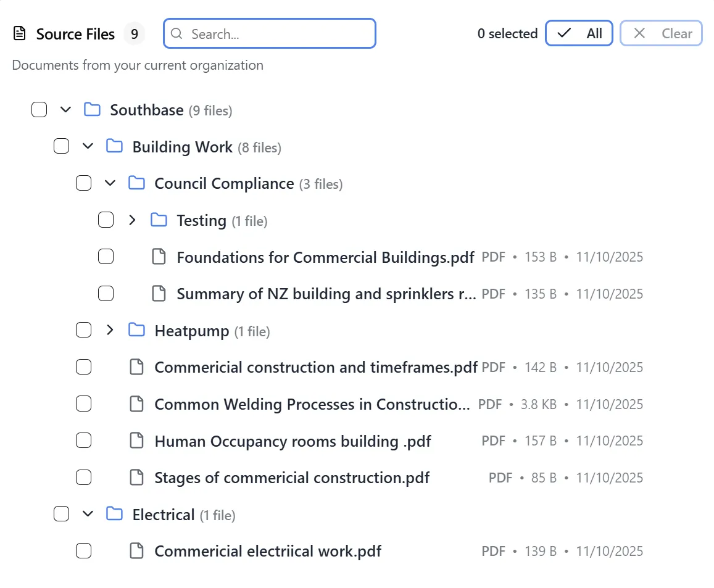
Task: Open Stages of commericial construction.pdf
Action: (x=291, y=477)
